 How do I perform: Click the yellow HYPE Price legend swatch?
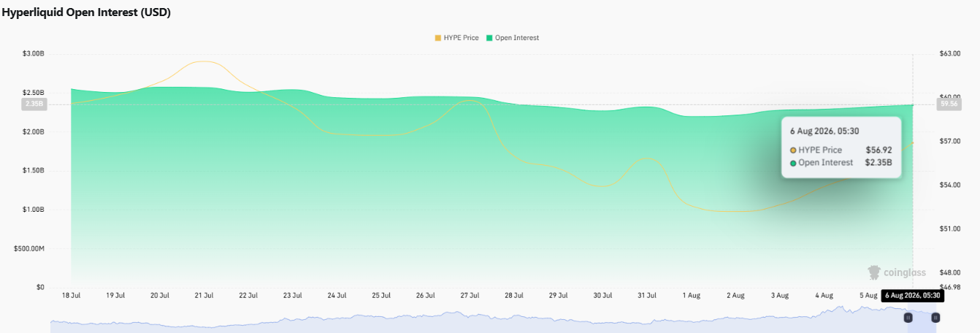click(437, 37)
